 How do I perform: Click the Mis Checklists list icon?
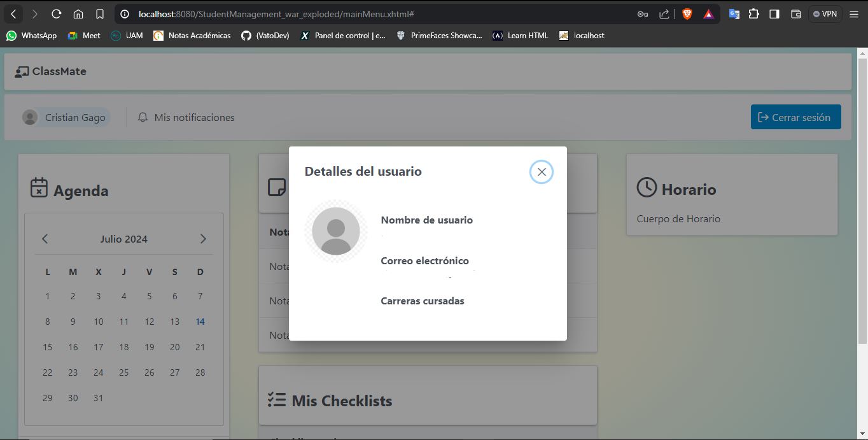pyautogui.click(x=276, y=399)
